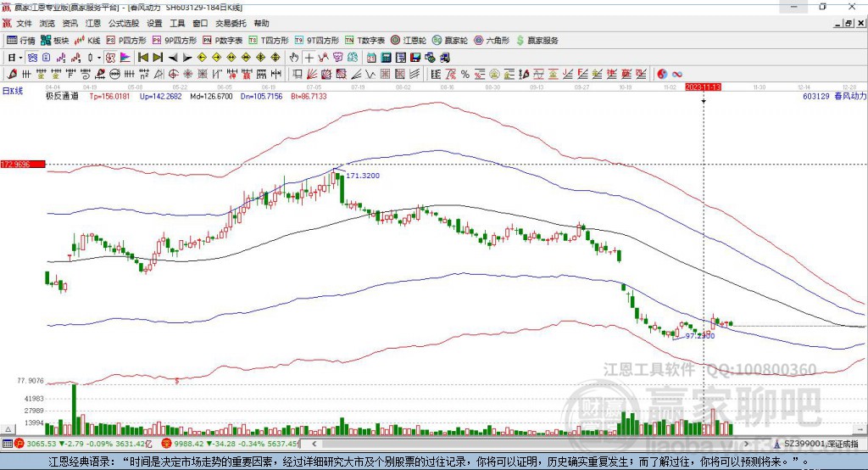Click the red price label 172.9696
Image resolution: width=868 pixels, height=470 pixels.
click(23, 164)
